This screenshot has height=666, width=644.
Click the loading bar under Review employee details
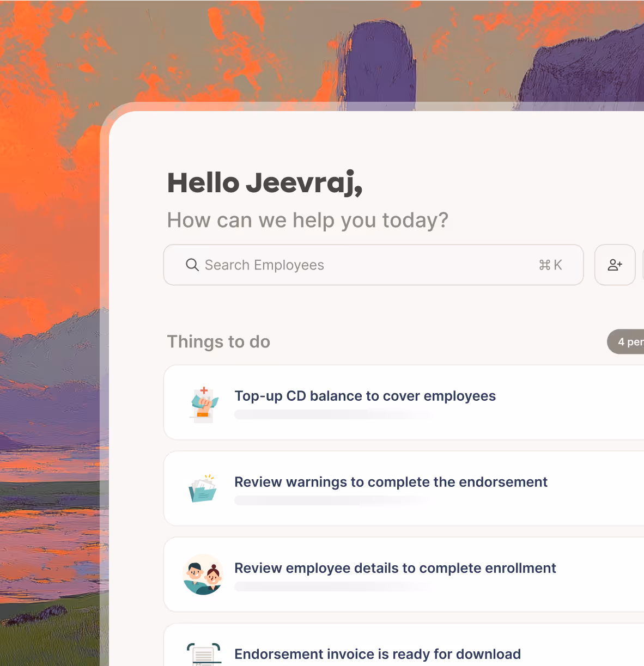click(332, 587)
